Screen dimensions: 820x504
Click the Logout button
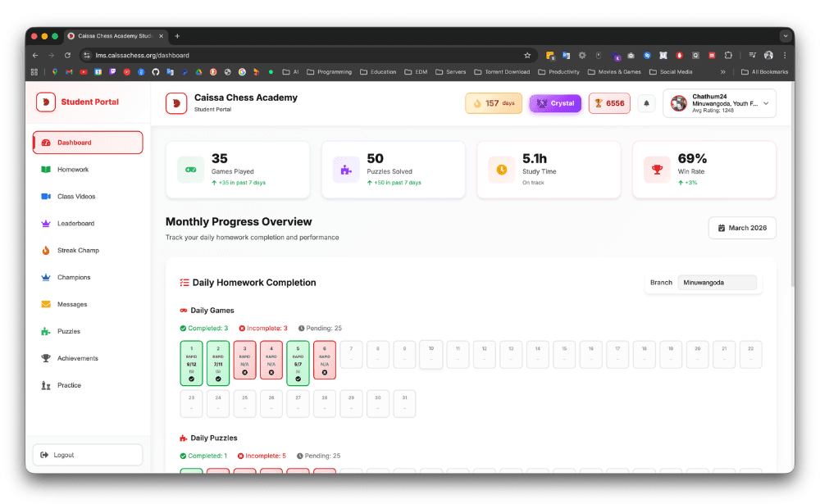point(87,454)
